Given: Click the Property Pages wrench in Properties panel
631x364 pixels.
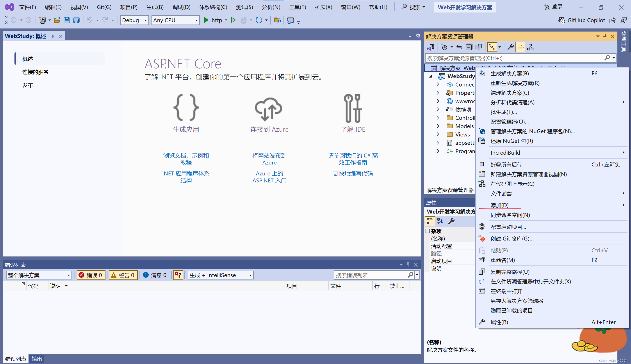Looking at the screenshot, I should (451, 221).
